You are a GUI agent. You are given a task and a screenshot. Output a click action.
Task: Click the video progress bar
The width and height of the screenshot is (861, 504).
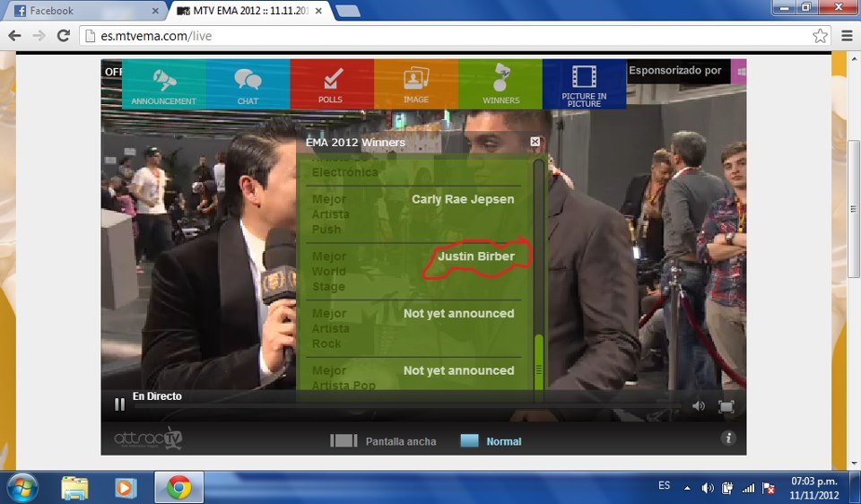[407, 406]
